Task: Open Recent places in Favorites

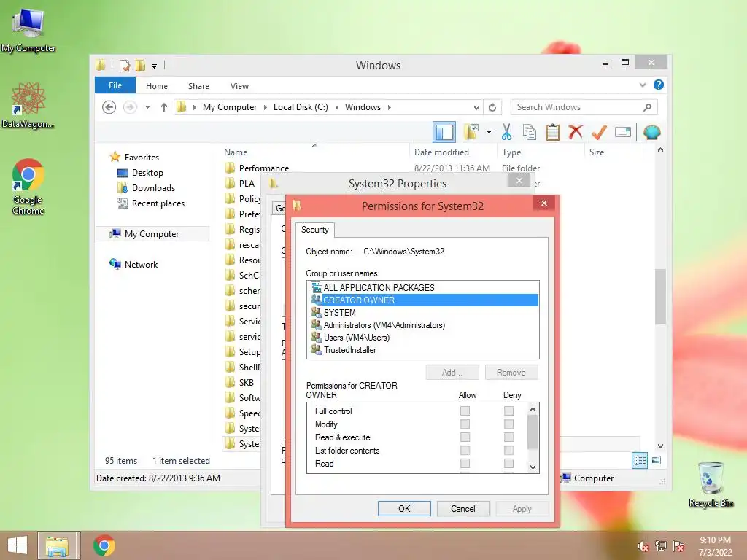Action: point(158,203)
